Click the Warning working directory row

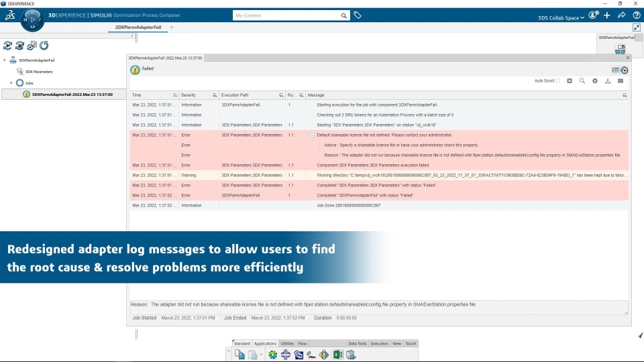379,175
